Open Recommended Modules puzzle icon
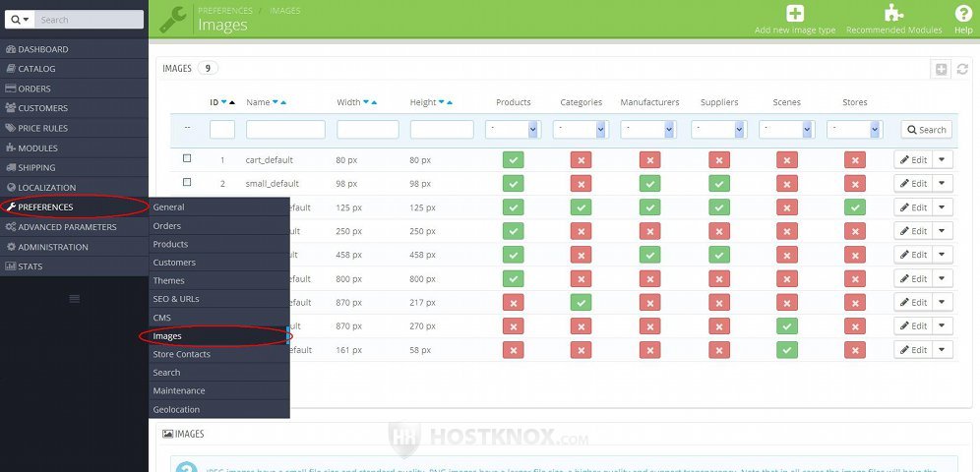The width and height of the screenshot is (980, 472). pyautogui.click(x=893, y=13)
